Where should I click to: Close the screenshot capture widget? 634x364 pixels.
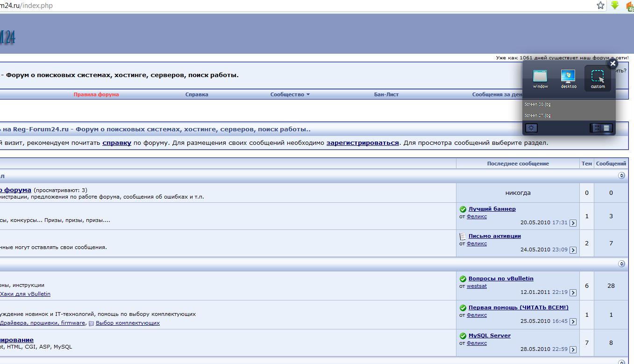(613, 64)
